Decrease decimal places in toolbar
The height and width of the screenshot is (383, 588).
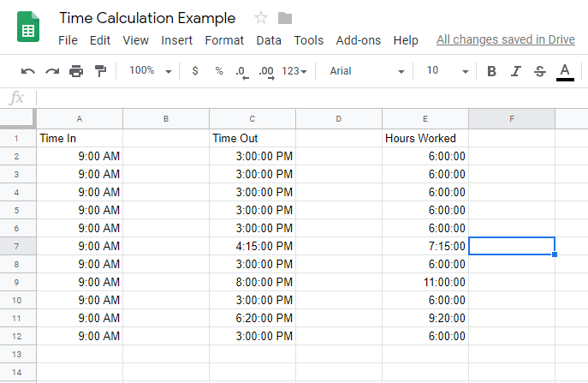(x=242, y=72)
